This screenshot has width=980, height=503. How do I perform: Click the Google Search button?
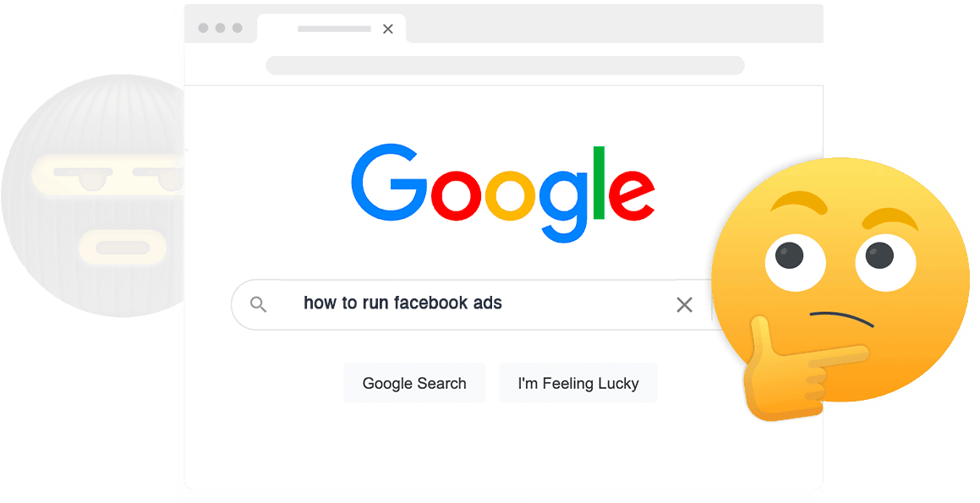click(x=414, y=383)
